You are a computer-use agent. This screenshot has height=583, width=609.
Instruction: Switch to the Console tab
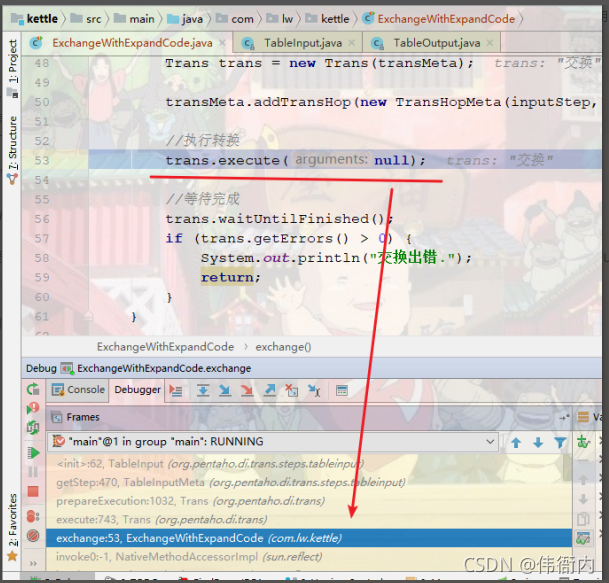[x=78, y=390]
